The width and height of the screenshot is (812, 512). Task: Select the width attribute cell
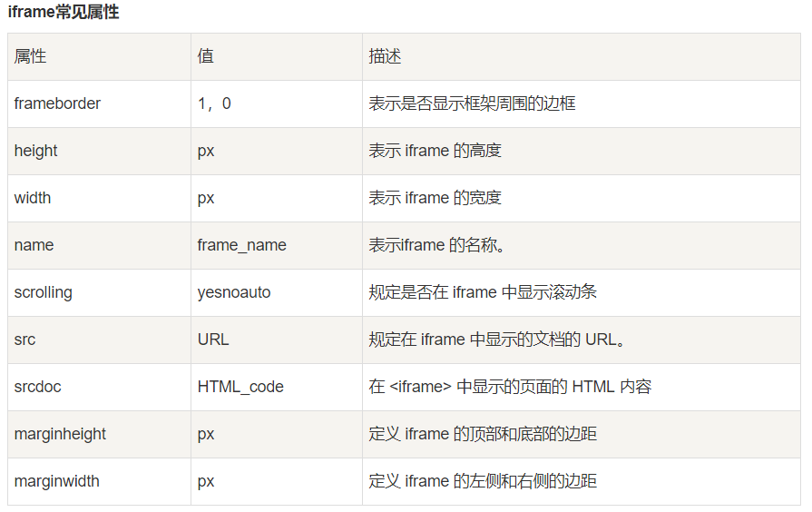[33, 198]
